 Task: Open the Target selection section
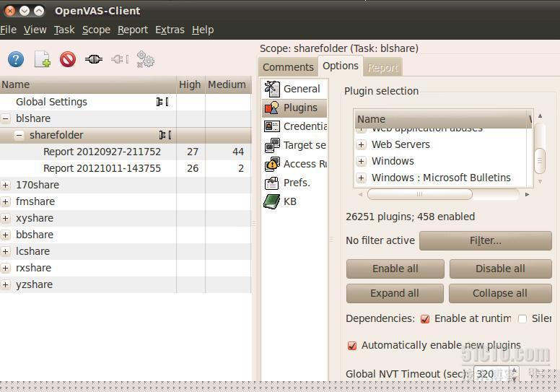[294, 145]
